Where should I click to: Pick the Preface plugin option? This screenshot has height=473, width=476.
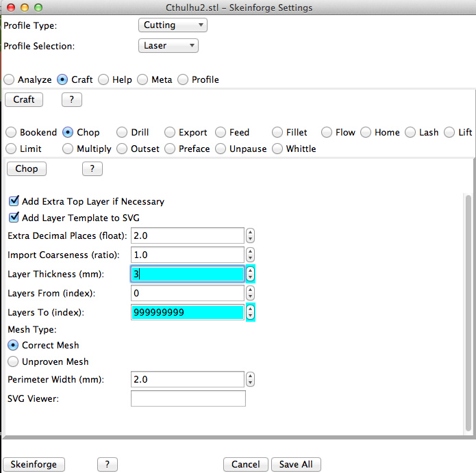[x=170, y=149]
